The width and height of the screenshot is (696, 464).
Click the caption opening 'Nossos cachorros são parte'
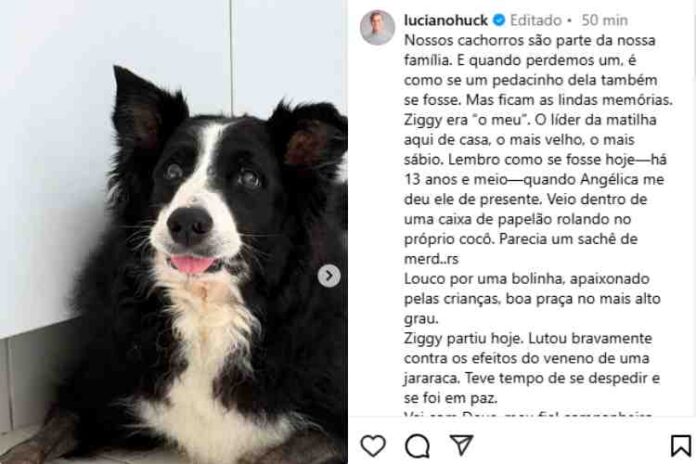click(530, 40)
